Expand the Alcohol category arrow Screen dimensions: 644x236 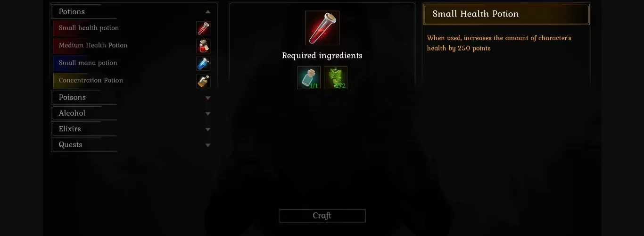click(208, 113)
